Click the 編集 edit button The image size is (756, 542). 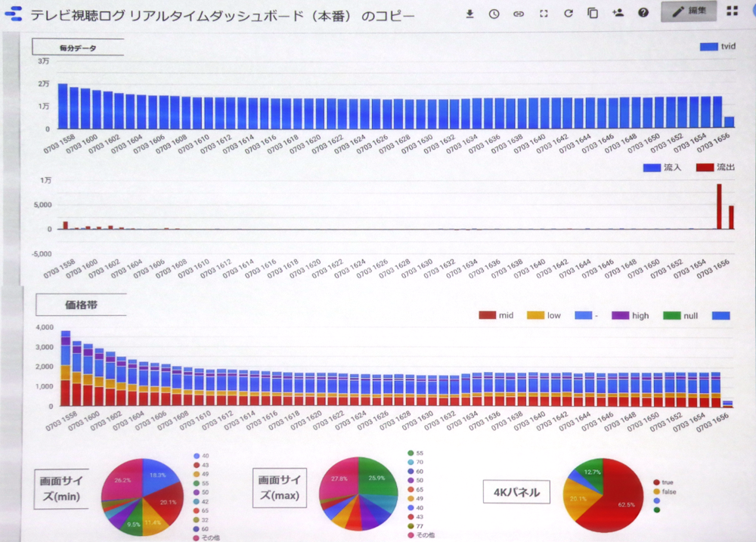click(688, 11)
